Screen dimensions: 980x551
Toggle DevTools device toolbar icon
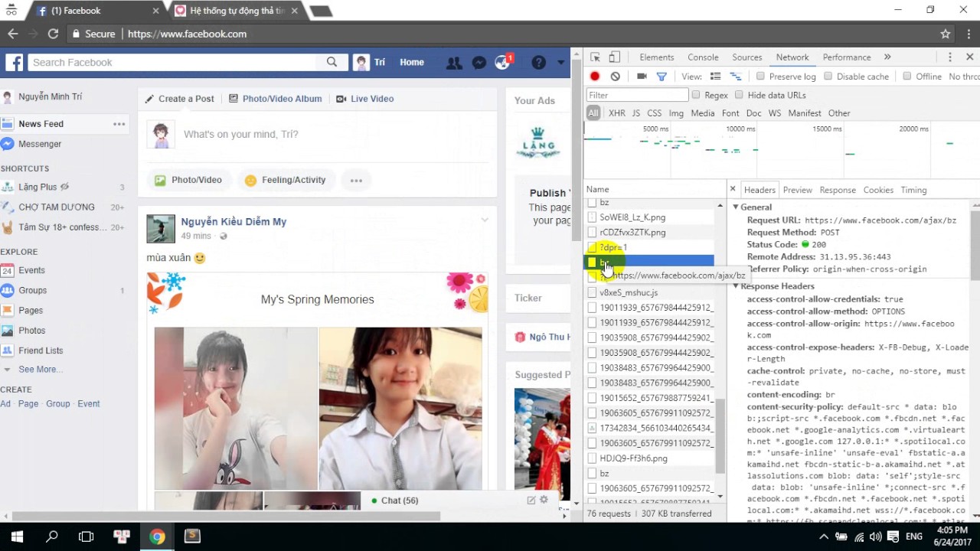[x=614, y=57]
